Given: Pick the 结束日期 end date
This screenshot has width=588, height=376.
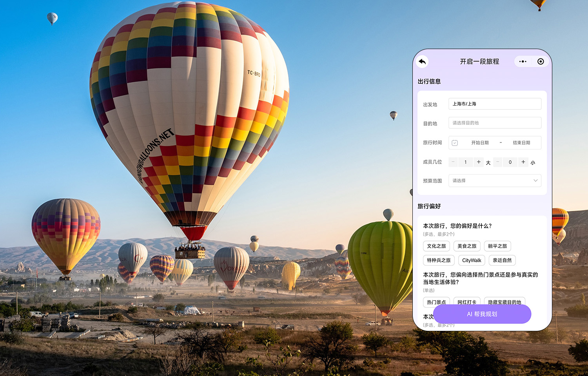Looking at the screenshot, I should (521, 143).
